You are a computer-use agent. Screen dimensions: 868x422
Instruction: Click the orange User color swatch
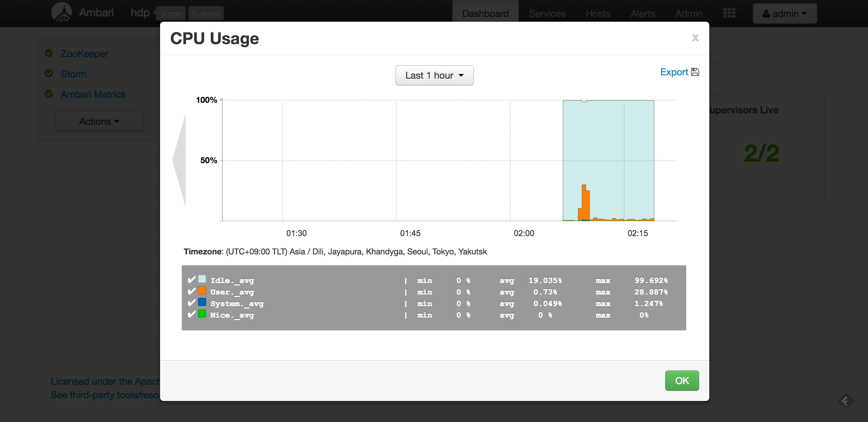[x=202, y=290]
